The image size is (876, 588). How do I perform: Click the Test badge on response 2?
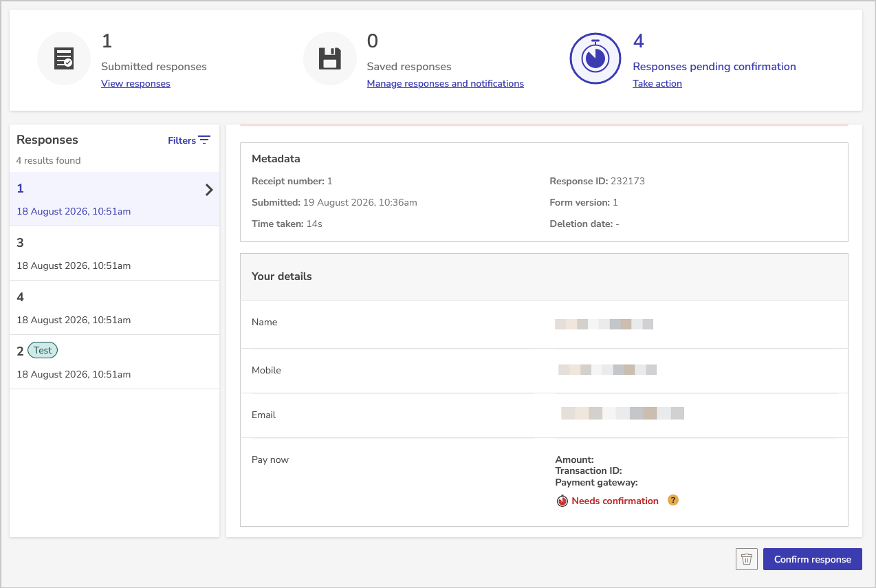(x=43, y=350)
